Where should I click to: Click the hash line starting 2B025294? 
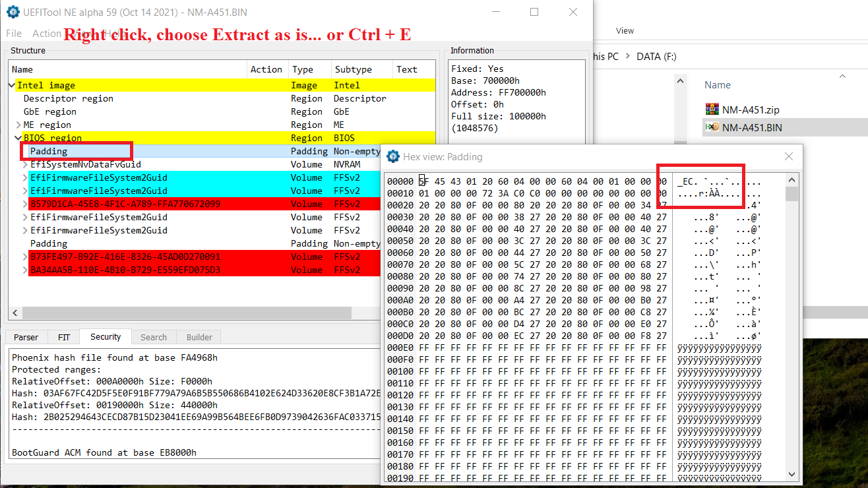pos(197,417)
